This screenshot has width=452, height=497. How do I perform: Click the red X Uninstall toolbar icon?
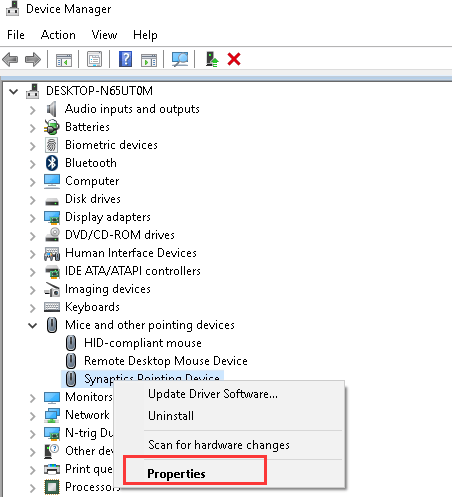click(234, 59)
